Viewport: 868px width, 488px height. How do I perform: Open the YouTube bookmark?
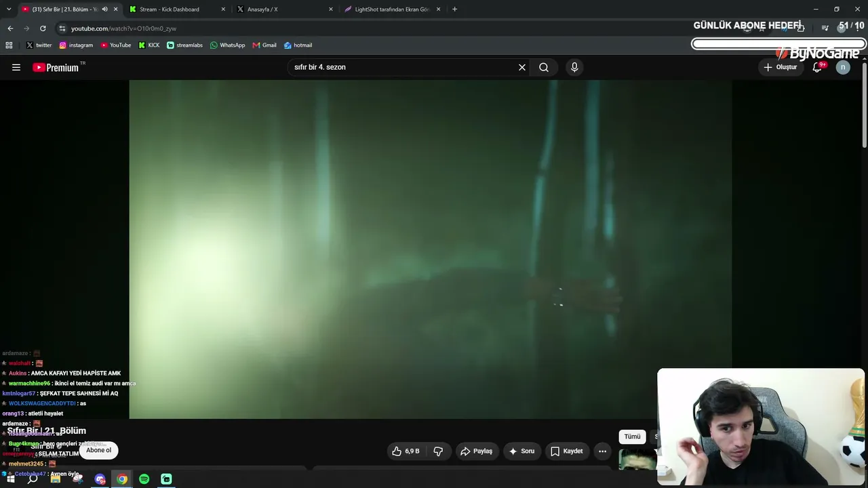tap(116, 45)
